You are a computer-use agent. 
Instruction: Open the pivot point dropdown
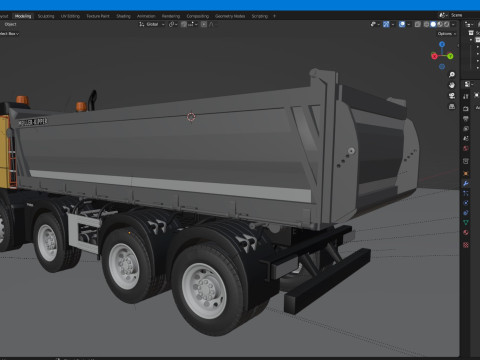click(173, 24)
